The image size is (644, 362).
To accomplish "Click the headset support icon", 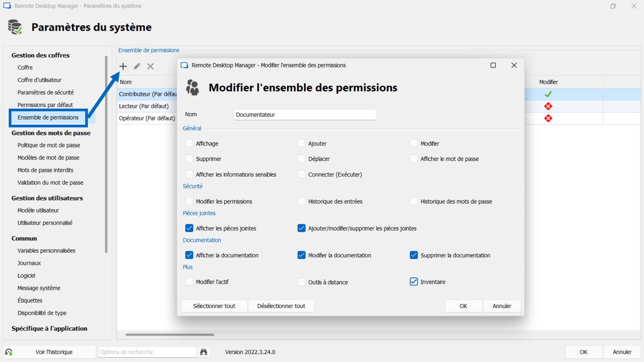I will pyautogui.click(x=9, y=352).
